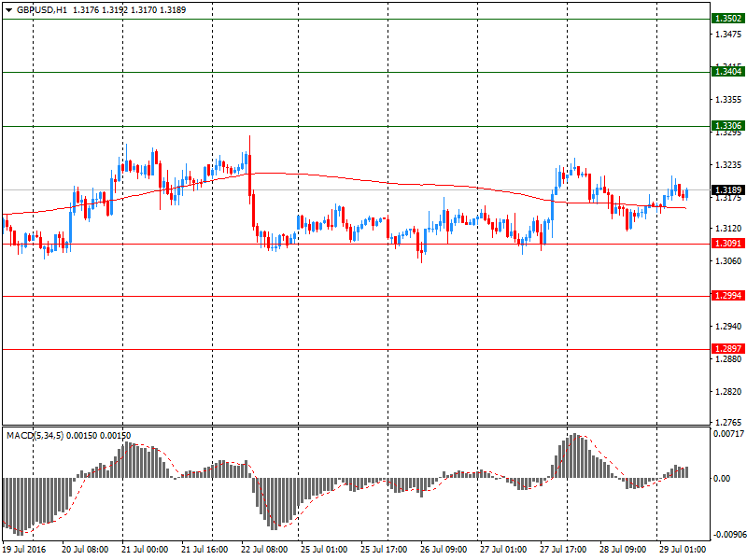
Task: Click the 1.3475 price axis value
Action: point(728,35)
